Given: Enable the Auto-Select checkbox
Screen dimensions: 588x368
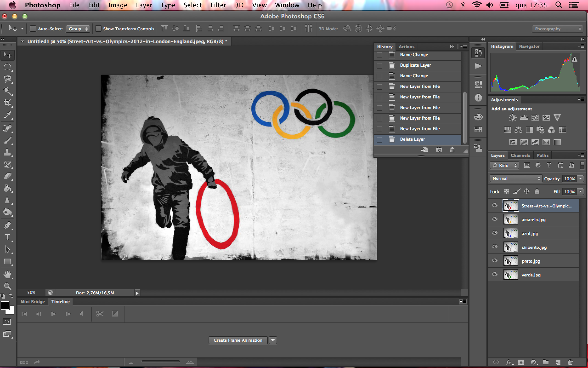Looking at the screenshot, I should point(33,29).
